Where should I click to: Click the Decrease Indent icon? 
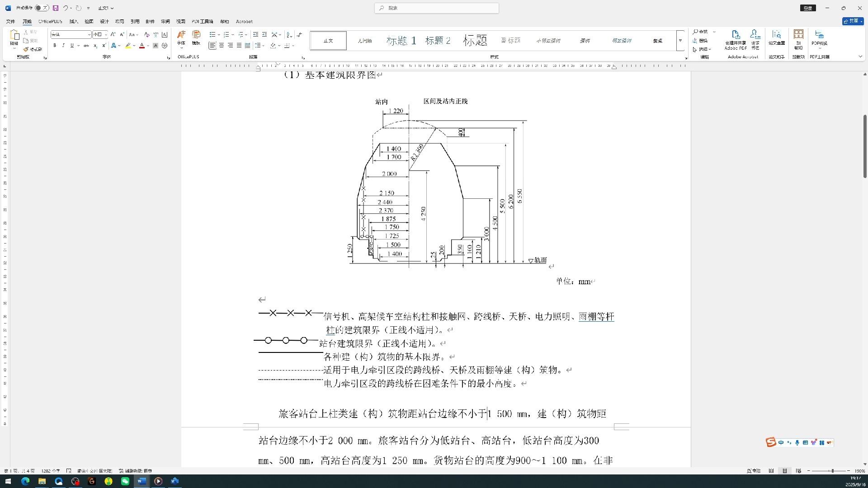[256, 34]
